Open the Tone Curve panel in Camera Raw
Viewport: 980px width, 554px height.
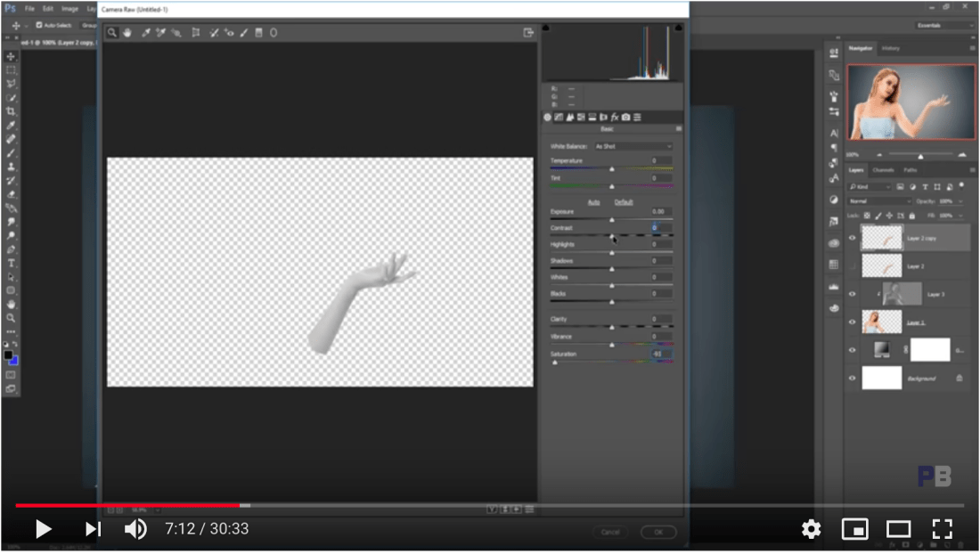pyautogui.click(x=558, y=118)
